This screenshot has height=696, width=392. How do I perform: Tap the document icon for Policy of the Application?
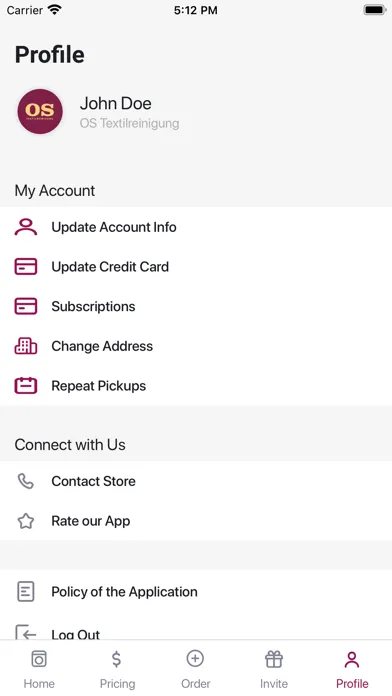(x=26, y=592)
